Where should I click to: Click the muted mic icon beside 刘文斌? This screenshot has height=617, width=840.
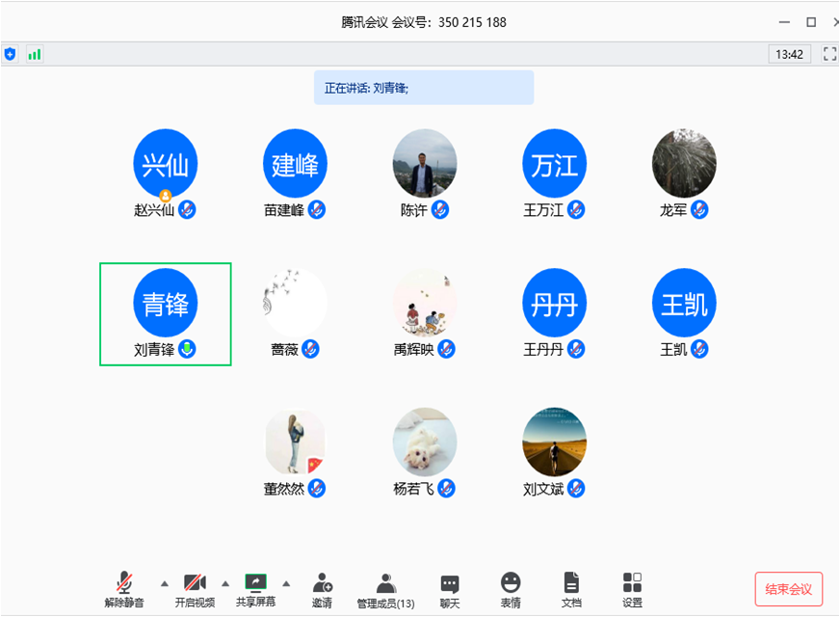pos(576,489)
